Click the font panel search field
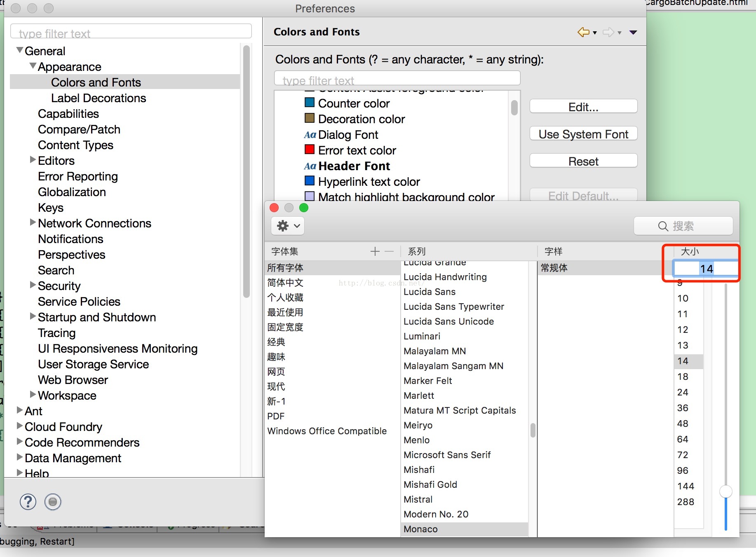The width and height of the screenshot is (756, 557). tap(683, 226)
